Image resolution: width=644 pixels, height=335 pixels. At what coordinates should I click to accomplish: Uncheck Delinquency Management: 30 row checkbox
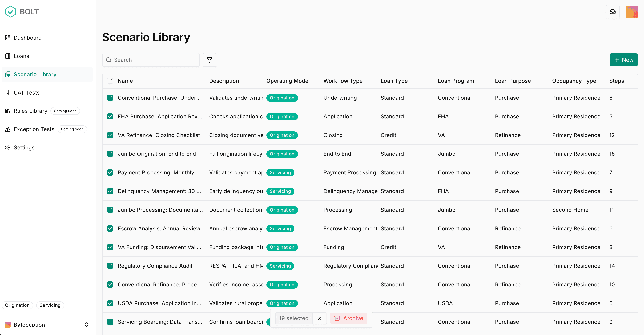110,191
